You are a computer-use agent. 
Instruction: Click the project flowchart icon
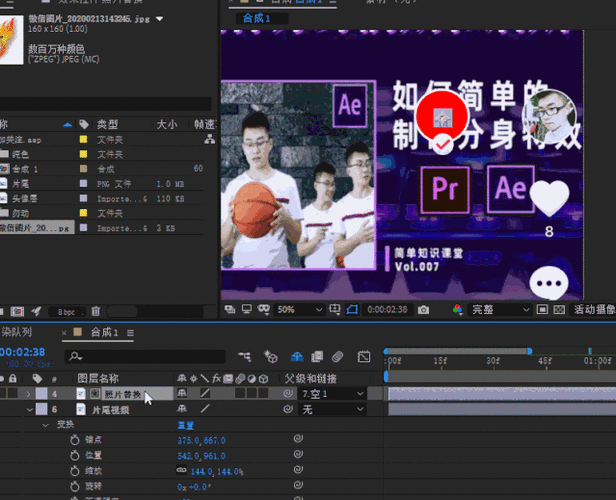[210, 139]
